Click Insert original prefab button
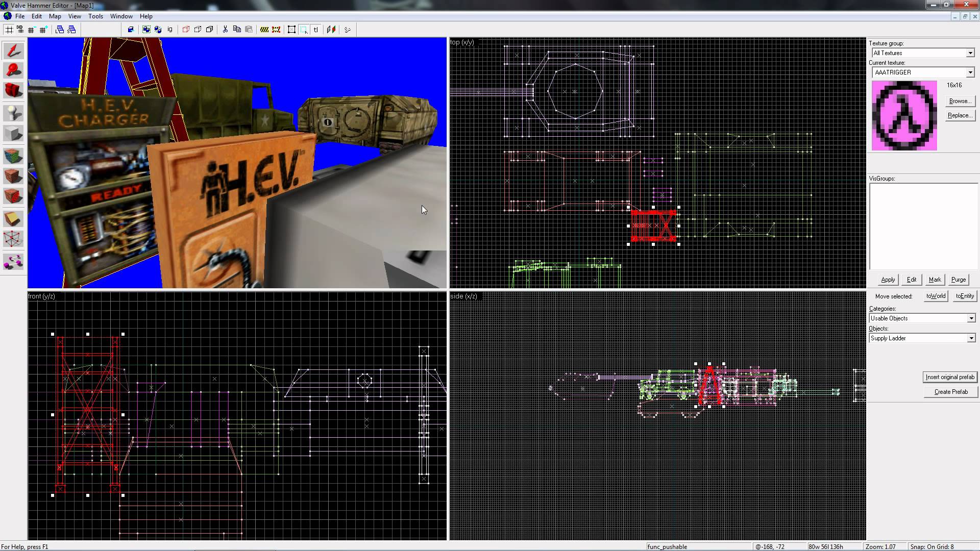Screen dimensions: 980x551 tap(950, 377)
